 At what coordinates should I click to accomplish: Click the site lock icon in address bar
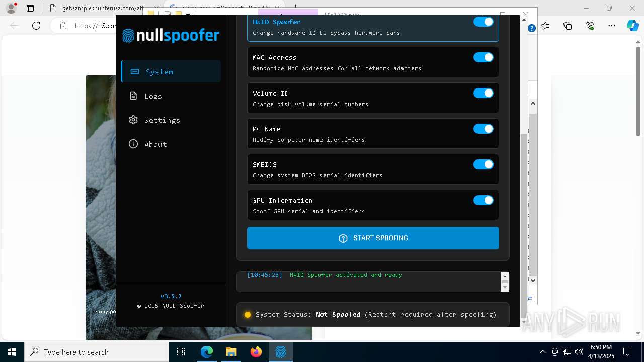[63, 26]
